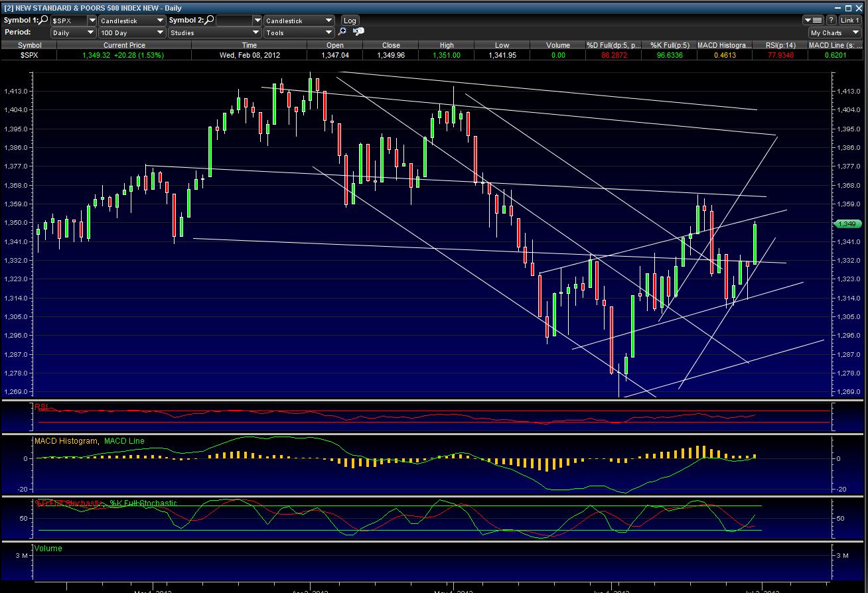Open the Tools menu
The width and height of the screenshot is (868, 593).
pos(299,33)
